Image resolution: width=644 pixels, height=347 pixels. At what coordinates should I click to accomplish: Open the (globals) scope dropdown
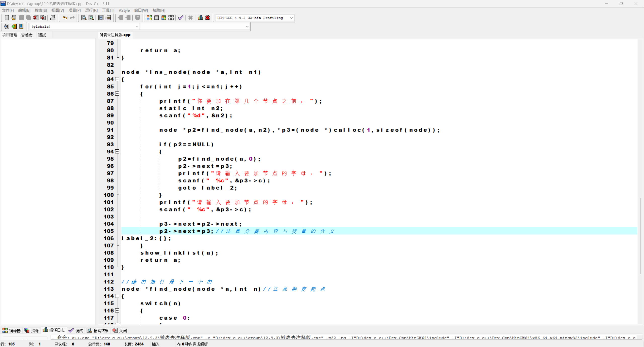[137, 27]
